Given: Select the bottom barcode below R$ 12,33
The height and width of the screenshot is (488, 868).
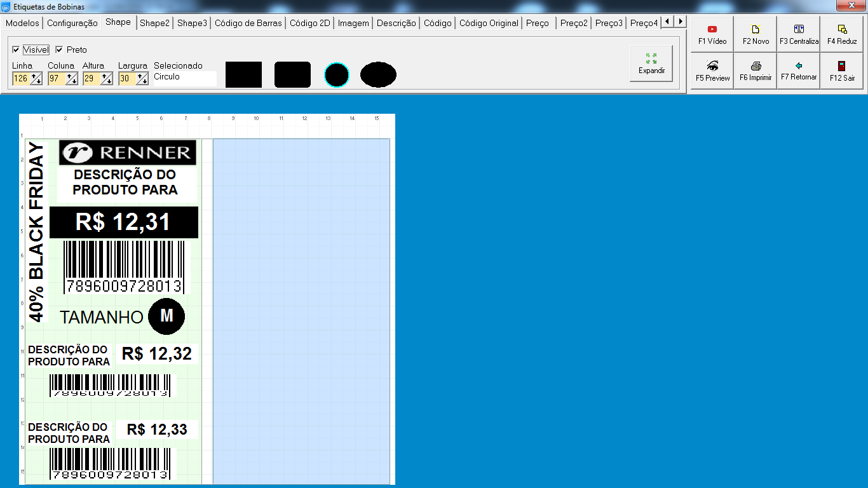Looking at the screenshot, I should pyautogui.click(x=110, y=464).
